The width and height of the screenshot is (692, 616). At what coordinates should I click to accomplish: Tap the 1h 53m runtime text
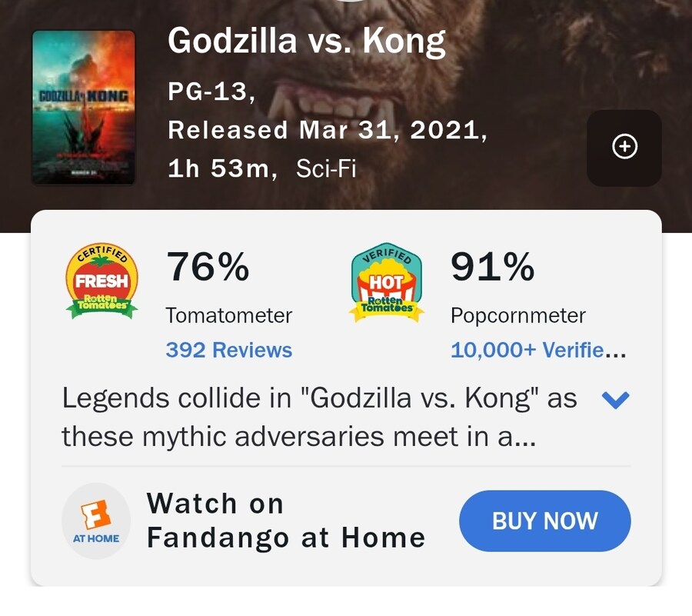(x=222, y=169)
